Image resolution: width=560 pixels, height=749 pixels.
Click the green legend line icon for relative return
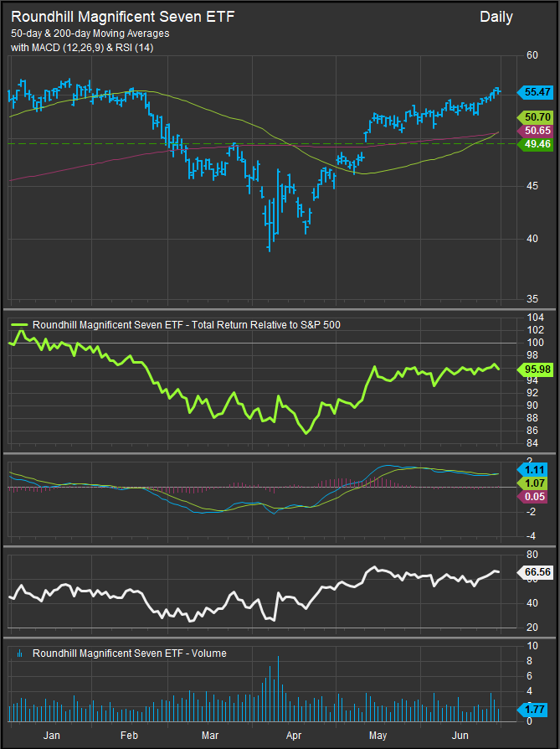(20, 324)
